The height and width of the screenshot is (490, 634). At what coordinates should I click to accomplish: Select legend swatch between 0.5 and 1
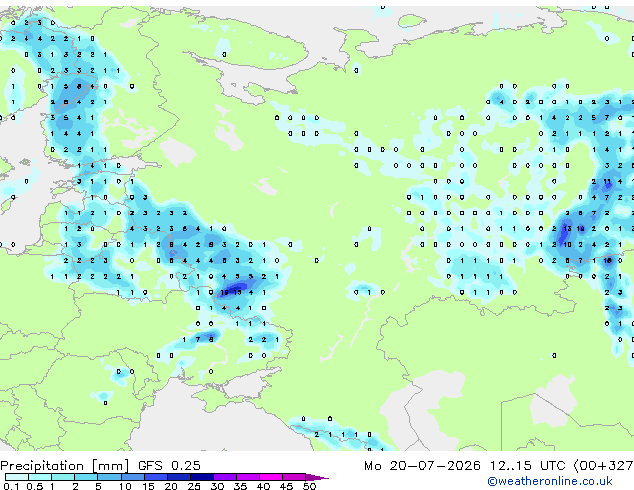tap(40, 477)
